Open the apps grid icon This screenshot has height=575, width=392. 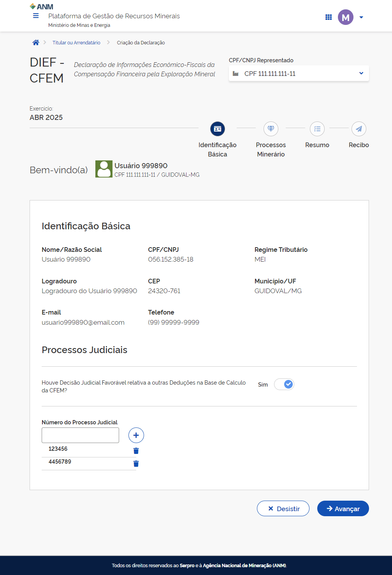[329, 17]
